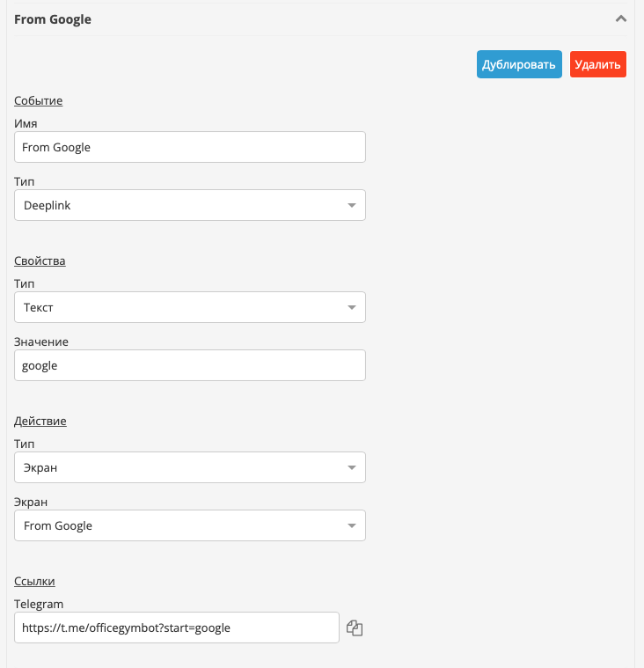Image resolution: width=644 pixels, height=668 pixels.
Task: Open the From Google screen dropdown
Action: point(190,525)
